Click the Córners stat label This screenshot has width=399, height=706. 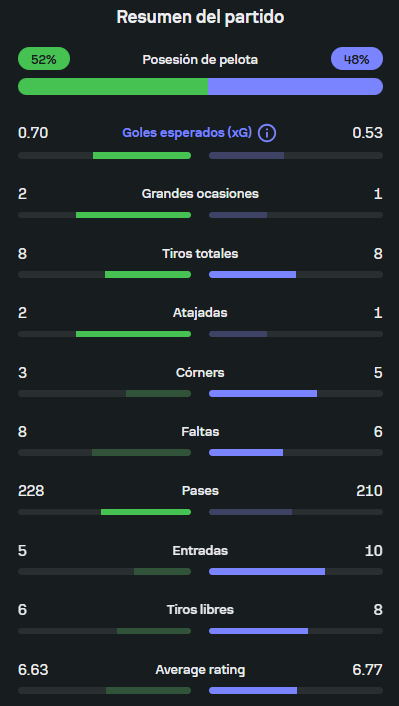click(200, 373)
